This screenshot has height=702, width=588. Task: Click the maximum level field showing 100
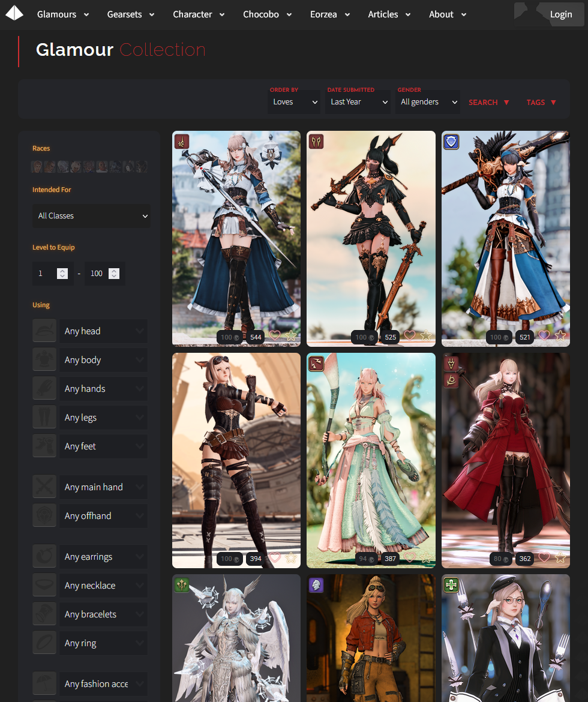click(105, 274)
